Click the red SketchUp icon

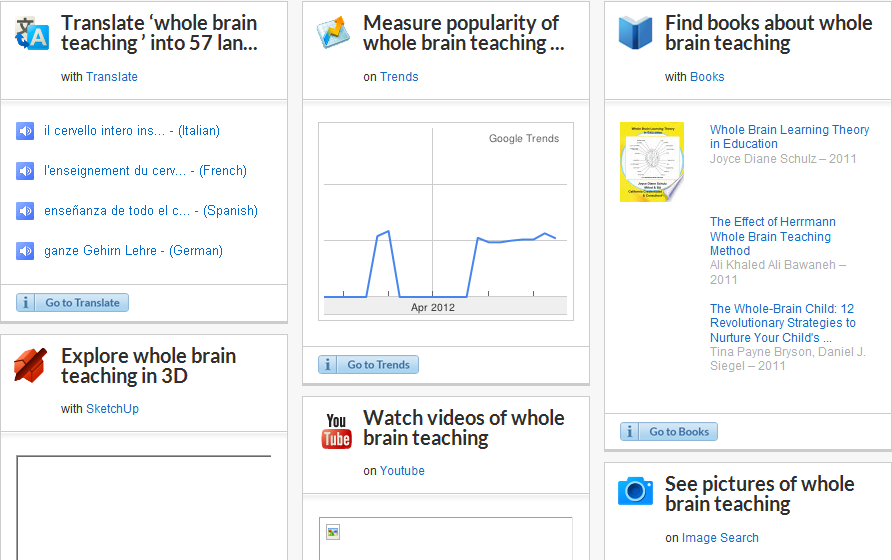[31, 365]
